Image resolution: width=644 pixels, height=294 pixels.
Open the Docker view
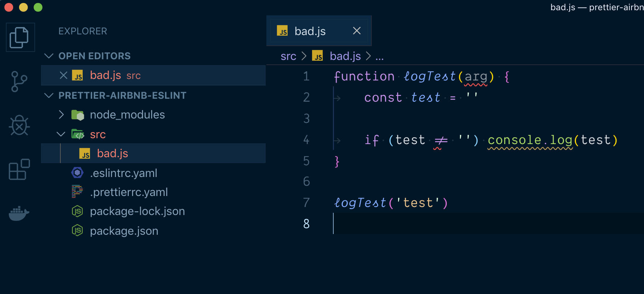(19, 213)
